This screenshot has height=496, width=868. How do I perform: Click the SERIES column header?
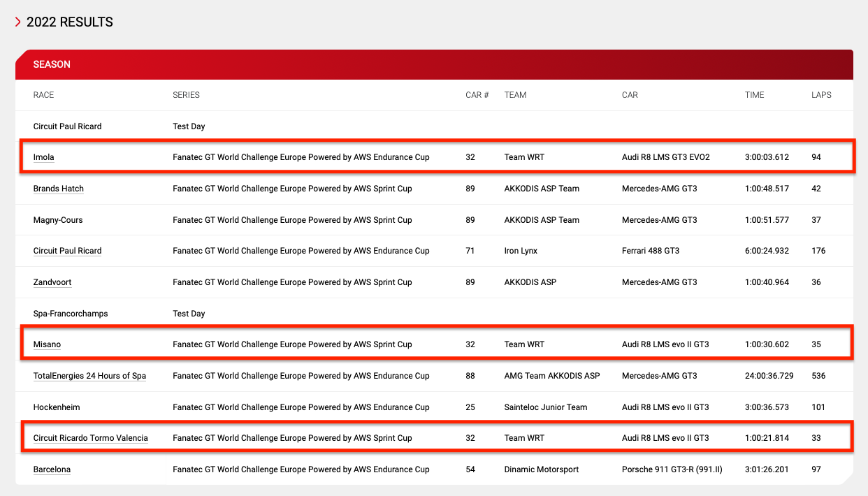click(x=186, y=95)
